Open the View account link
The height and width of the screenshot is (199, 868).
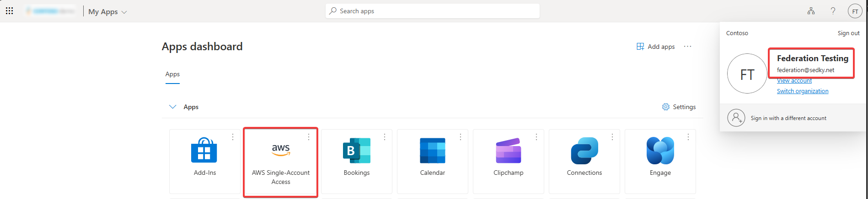(794, 81)
